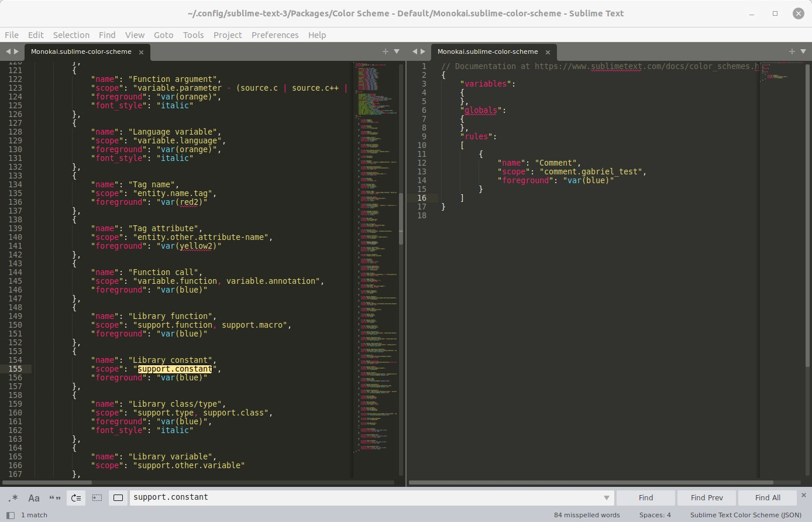
Task: Open the Help menu
Action: 317,35
